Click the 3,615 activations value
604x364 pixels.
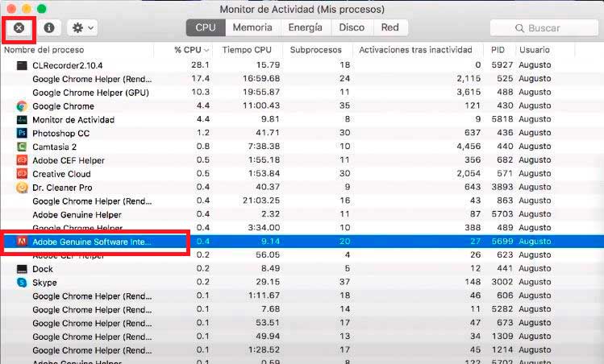tap(469, 93)
